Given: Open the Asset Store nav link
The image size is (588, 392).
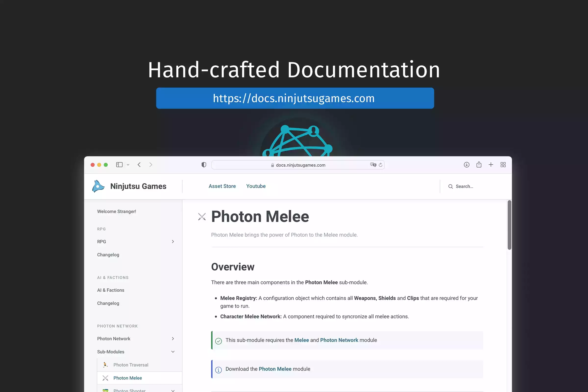Looking at the screenshot, I should [x=222, y=186].
